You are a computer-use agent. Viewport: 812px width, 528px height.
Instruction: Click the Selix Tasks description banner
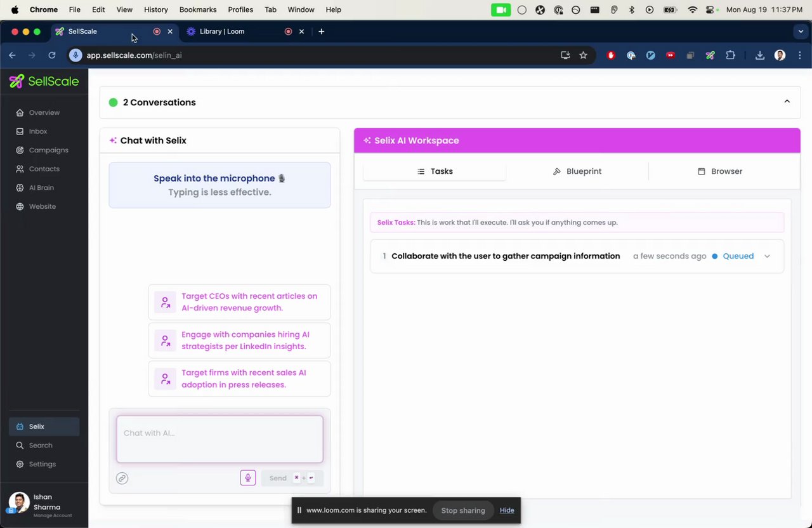pyautogui.click(x=577, y=222)
